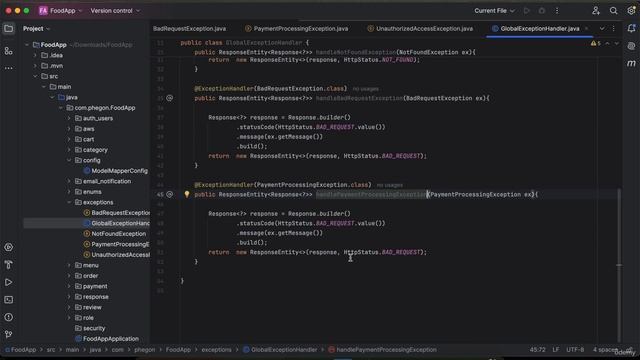Click the warnings indicator in editor corner
This screenshot has width=640, height=360.
[596, 43]
